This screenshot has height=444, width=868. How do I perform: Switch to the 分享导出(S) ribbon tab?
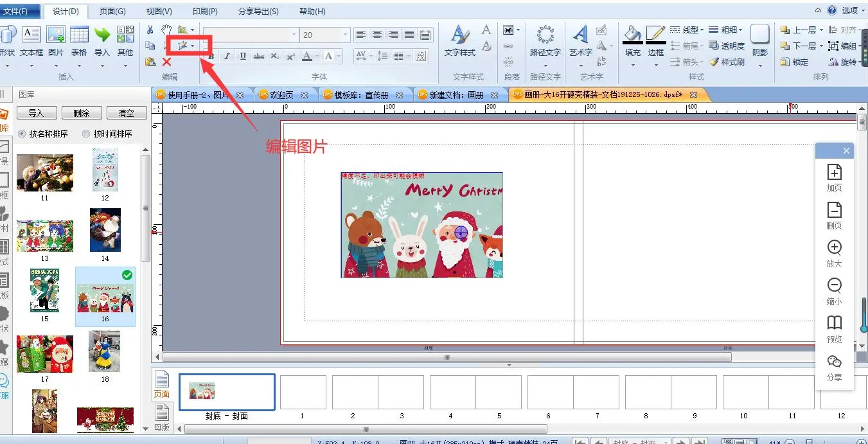258,11
